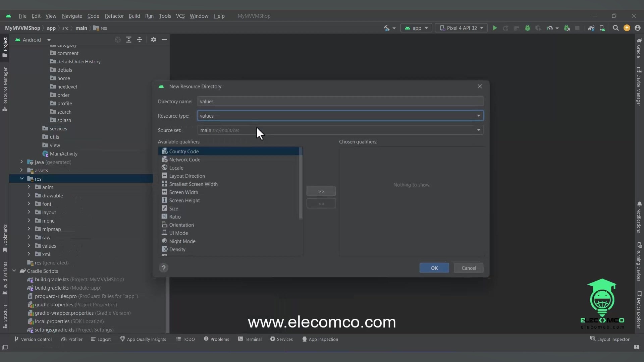Click Sync Project with Gradle Files icon
644x362 pixels.
click(x=591, y=28)
